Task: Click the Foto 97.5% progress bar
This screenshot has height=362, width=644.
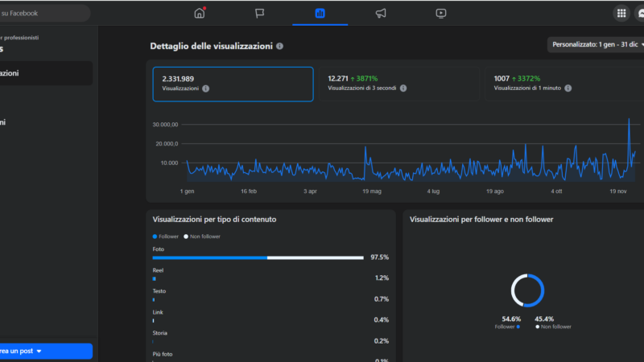Action: coord(258,257)
